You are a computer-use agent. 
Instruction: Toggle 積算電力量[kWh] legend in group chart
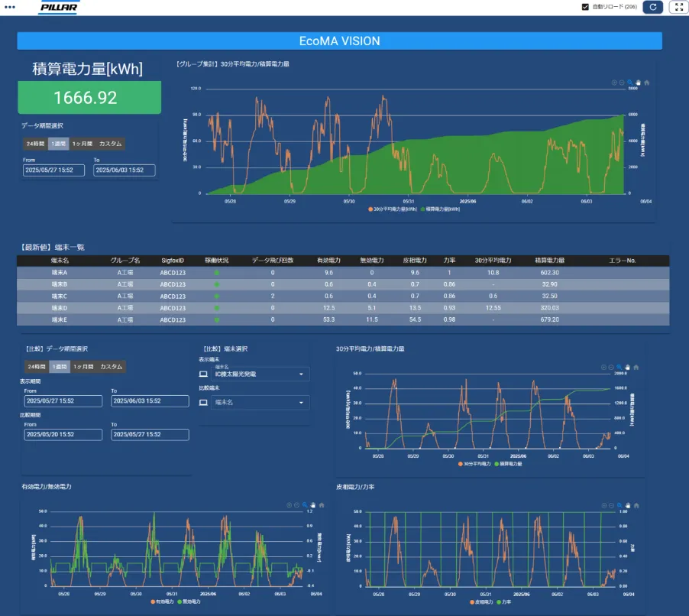click(x=440, y=209)
